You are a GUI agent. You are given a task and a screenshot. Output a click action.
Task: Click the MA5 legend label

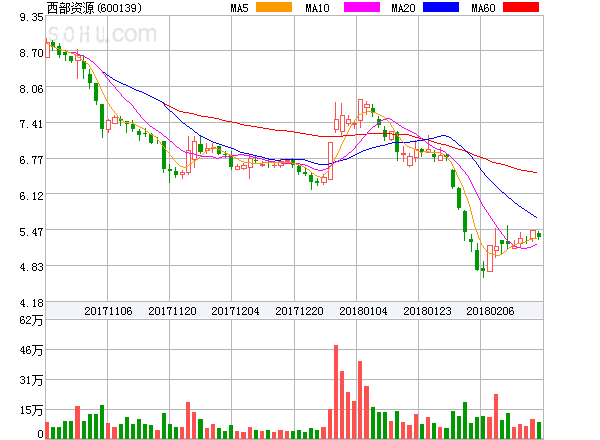[240, 8]
